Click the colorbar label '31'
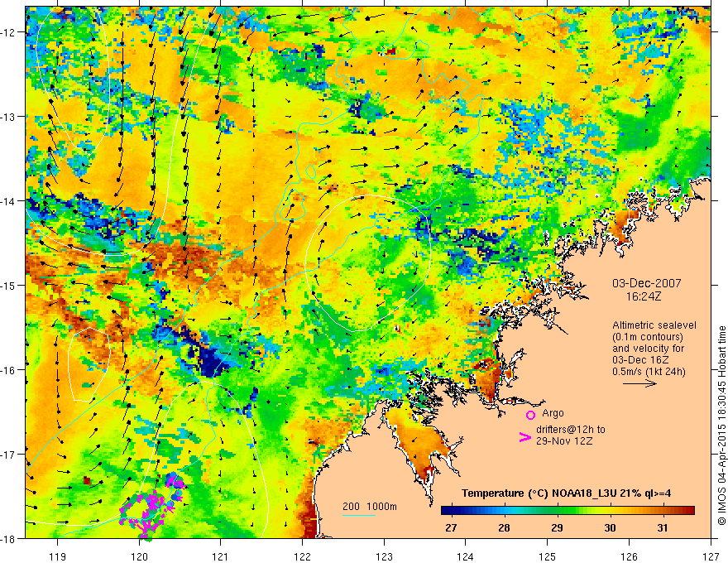728x563 pixels. click(663, 527)
